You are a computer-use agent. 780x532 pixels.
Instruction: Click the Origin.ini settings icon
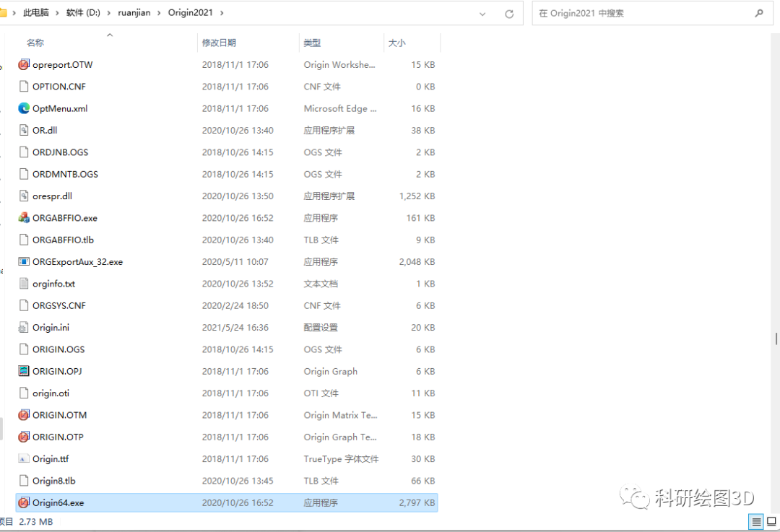point(23,327)
